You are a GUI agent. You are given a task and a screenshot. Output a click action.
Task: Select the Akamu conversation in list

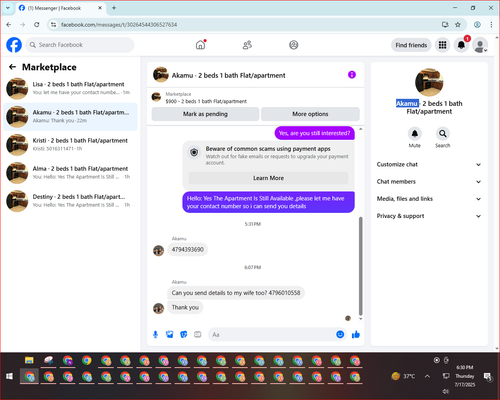point(70,117)
